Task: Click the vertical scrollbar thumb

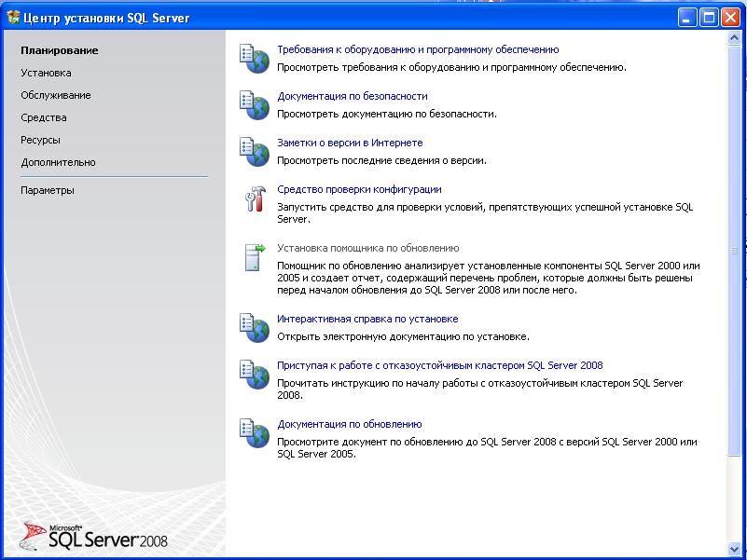Action: point(734,251)
